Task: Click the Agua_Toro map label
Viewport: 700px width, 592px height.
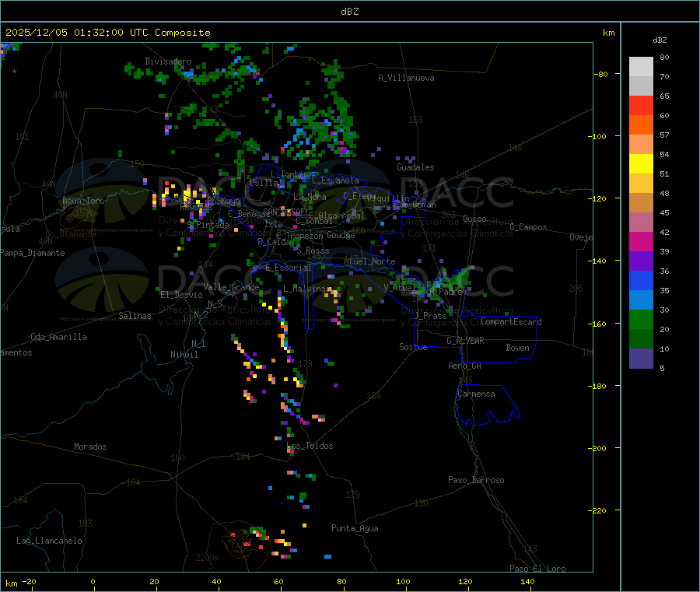Action: (x=83, y=201)
